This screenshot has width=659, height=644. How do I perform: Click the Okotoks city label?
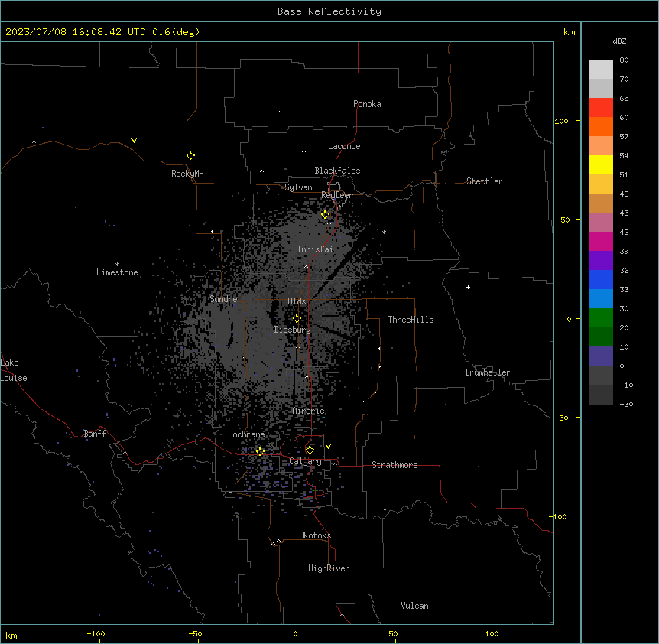click(x=315, y=535)
